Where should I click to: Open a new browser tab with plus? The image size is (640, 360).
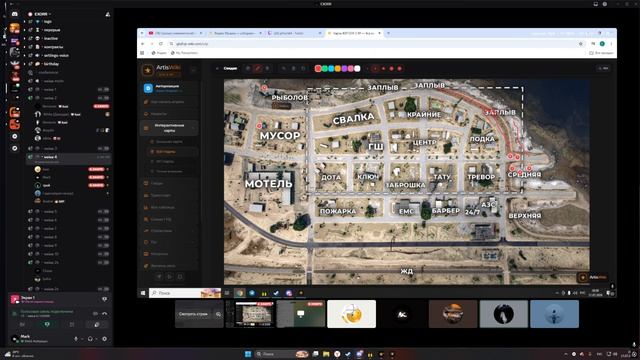tap(388, 33)
